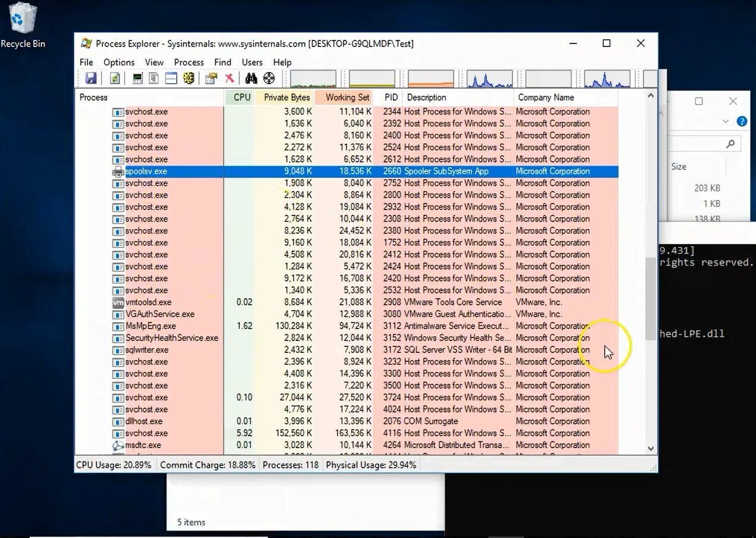The width and height of the screenshot is (756, 538).
Task: Click the icon beside SecurityHealthService.exe
Action: click(x=118, y=338)
